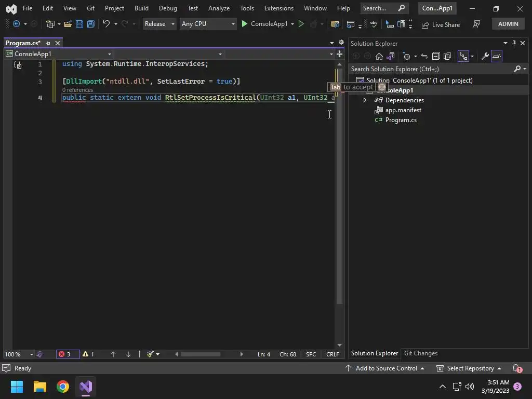532x399 pixels.
Task: Open Google Chrome from the taskbar
Action: click(63, 387)
